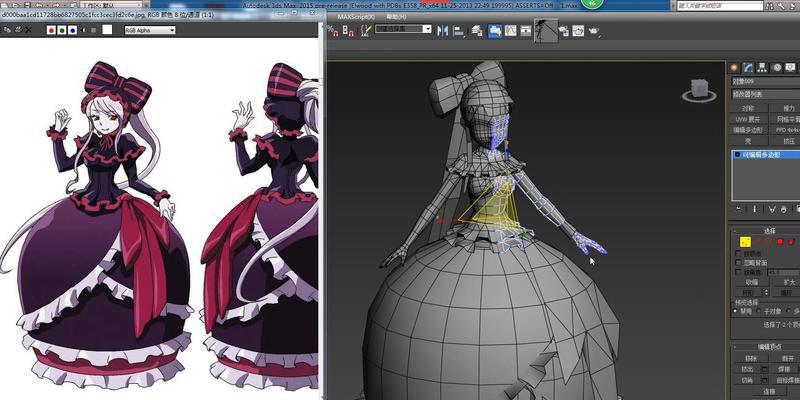Select the 子对象 preview selection radio
Viewport: 800px width, 400px height.
(x=759, y=311)
